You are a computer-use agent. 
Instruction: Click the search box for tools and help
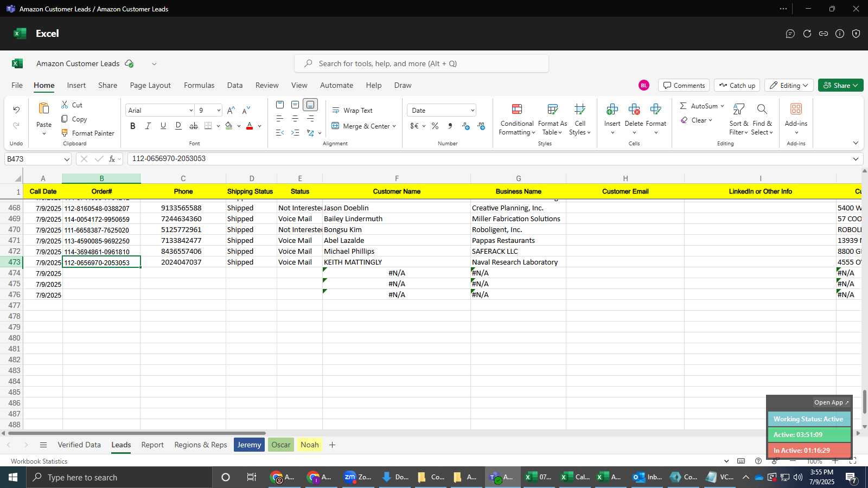pyautogui.click(x=422, y=64)
